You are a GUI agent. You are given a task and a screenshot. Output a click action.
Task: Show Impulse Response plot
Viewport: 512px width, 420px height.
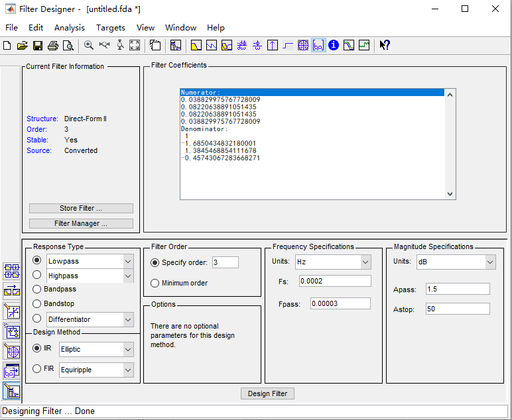click(x=273, y=45)
